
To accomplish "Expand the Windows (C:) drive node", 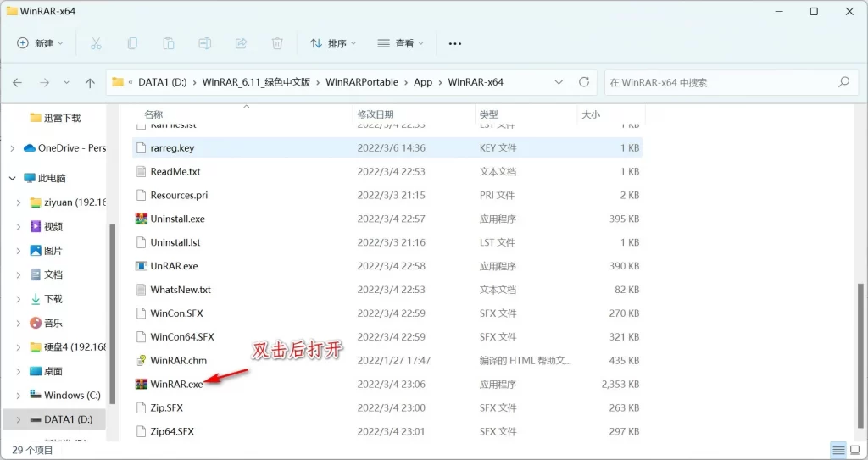I will (x=19, y=396).
